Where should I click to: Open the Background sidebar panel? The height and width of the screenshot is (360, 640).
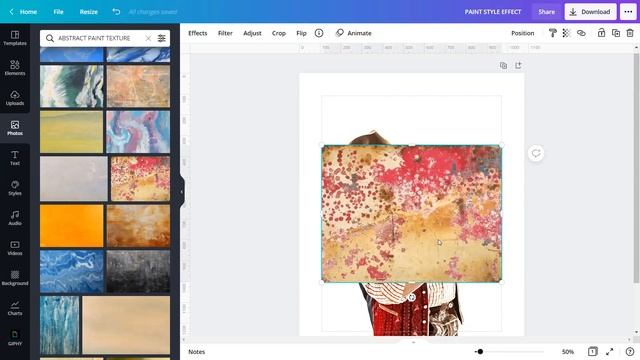(x=15, y=278)
